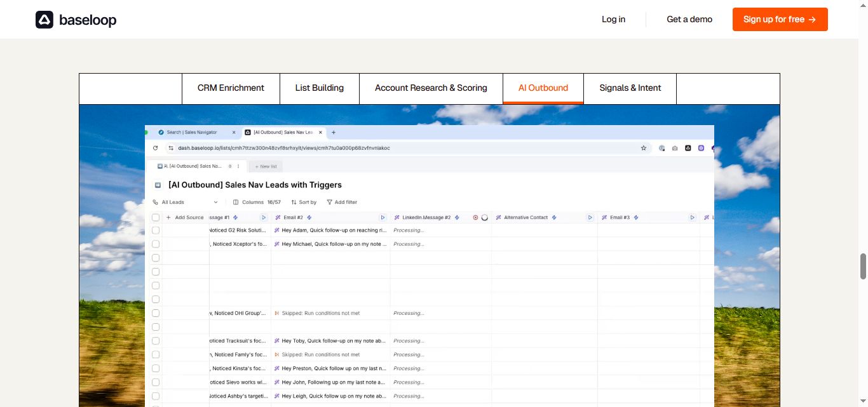
Task: Click the Columns panel icon showing 16/57
Action: point(236,202)
